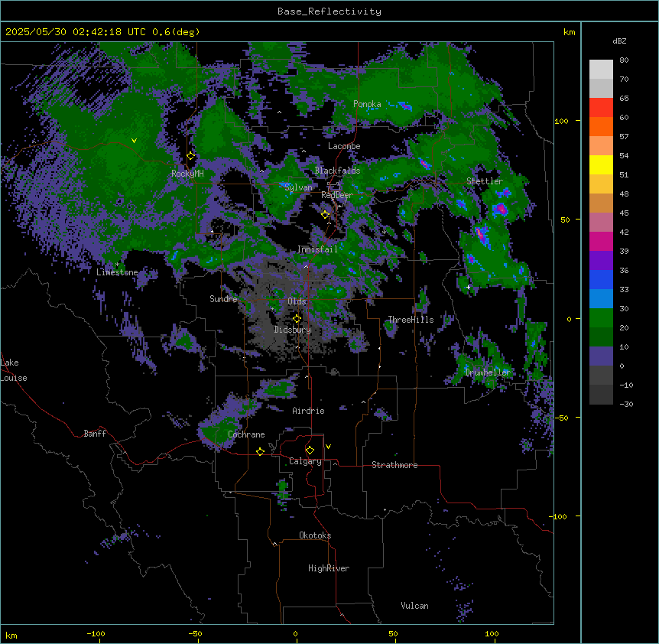The height and width of the screenshot is (644, 659).
Task: Click the Sundre town label
Action: pyautogui.click(x=223, y=299)
